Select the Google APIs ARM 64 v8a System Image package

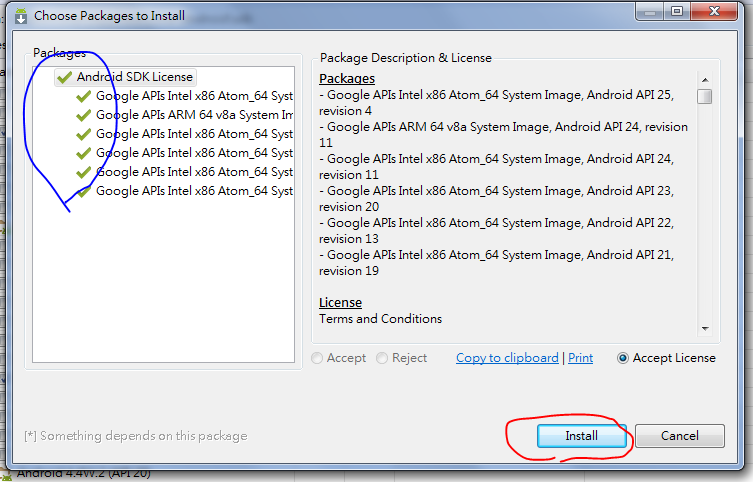184,115
